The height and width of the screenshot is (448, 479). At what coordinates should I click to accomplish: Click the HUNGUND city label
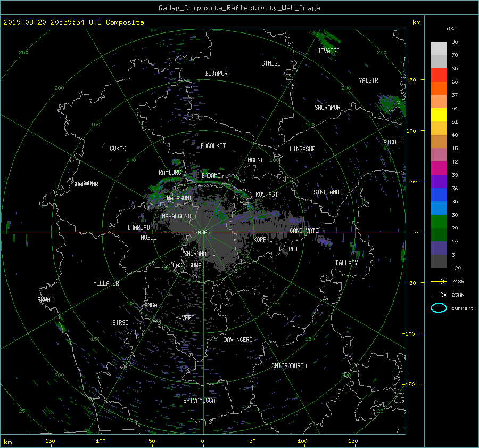coord(252,160)
